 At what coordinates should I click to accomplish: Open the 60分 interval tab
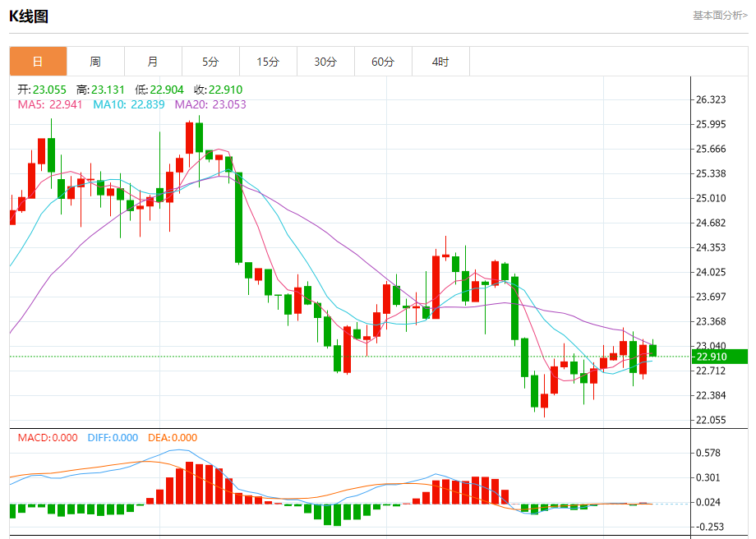point(383,62)
